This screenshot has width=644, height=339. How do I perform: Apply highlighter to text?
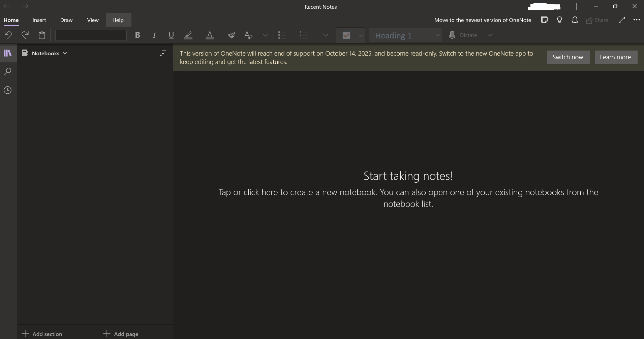[188, 35]
